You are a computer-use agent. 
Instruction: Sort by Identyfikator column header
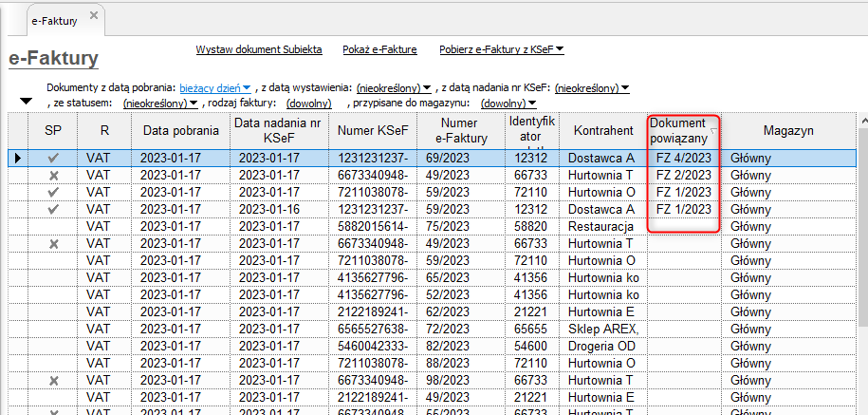(x=534, y=131)
